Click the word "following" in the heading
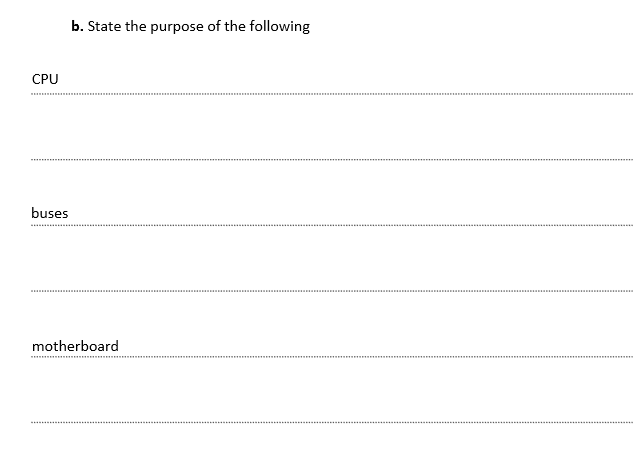Screen dimensions: 635x452 coord(279,27)
